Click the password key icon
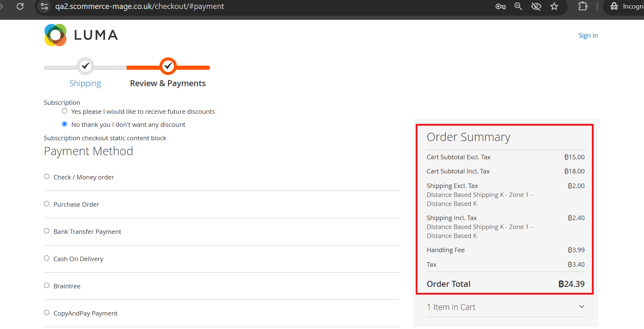Screen dimensions: 644x329 (500, 6)
